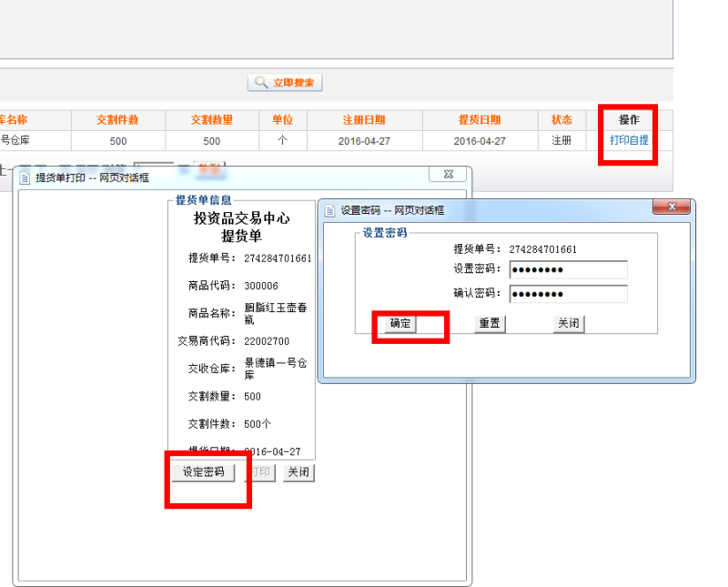Click the document icon in 提货单打印 title bar
The height and width of the screenshot is (587, 728).
point(25,178)
